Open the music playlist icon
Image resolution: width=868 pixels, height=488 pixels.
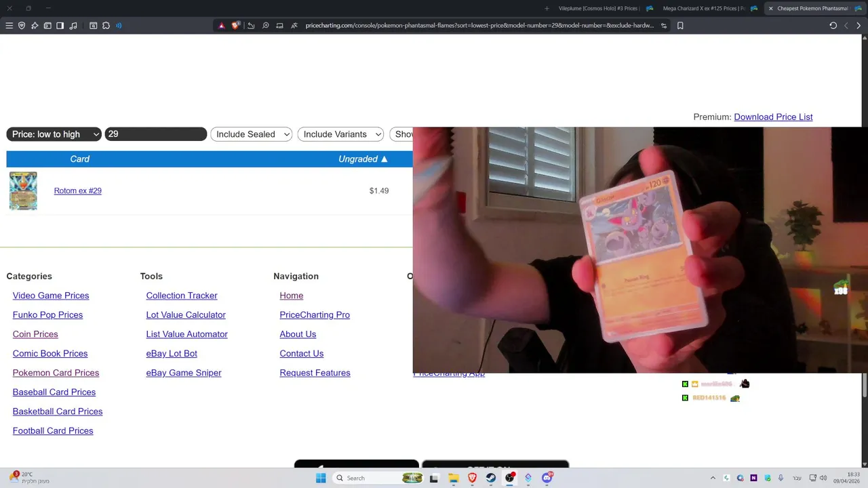click(73, 26)
